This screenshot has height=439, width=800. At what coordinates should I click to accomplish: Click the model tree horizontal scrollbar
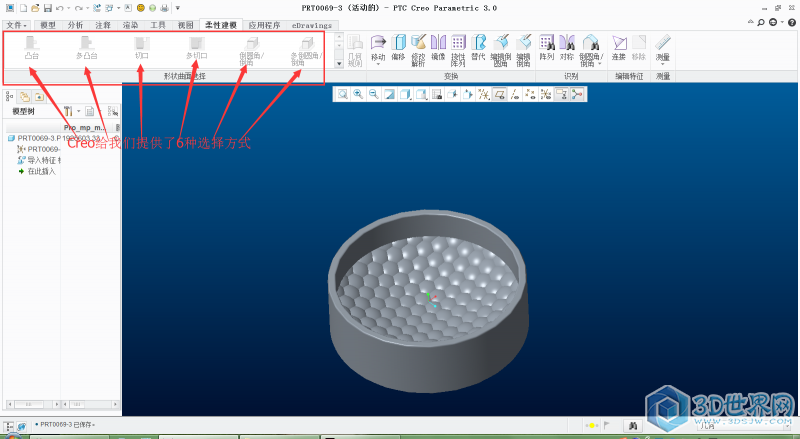32,404
